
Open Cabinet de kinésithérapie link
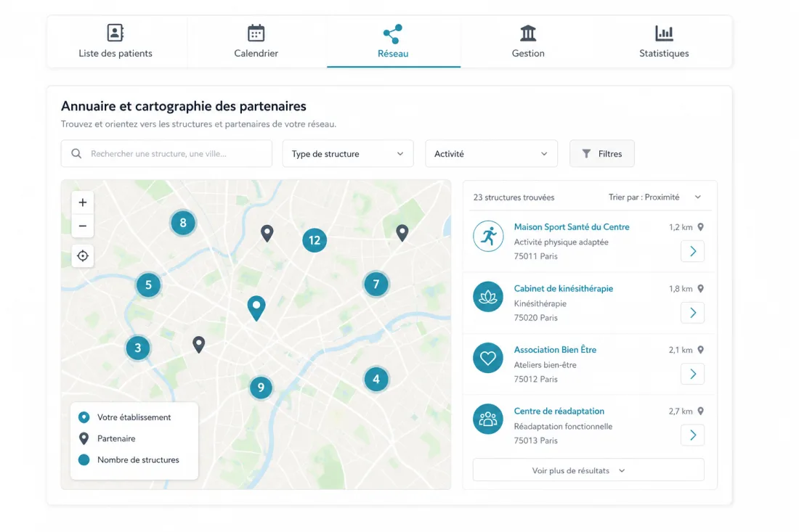coord(563,289)
